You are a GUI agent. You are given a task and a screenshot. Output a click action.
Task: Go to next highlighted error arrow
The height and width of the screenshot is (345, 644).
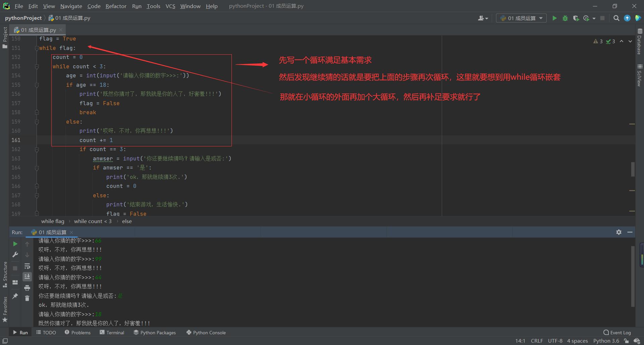630,41
